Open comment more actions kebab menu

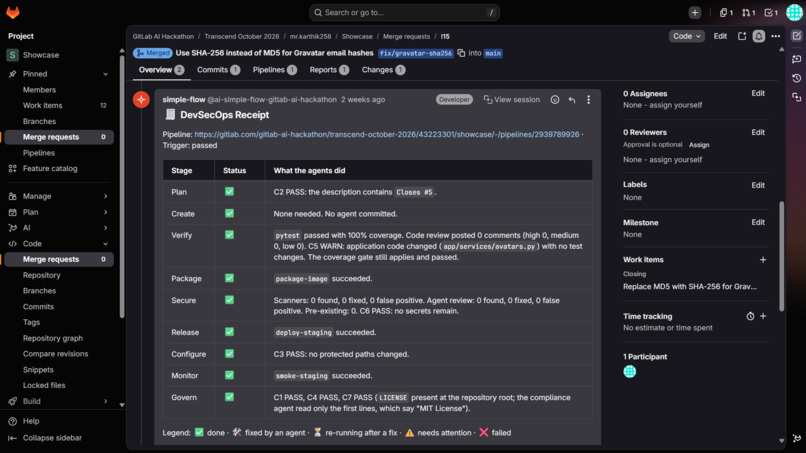click(x=589, y=100)
